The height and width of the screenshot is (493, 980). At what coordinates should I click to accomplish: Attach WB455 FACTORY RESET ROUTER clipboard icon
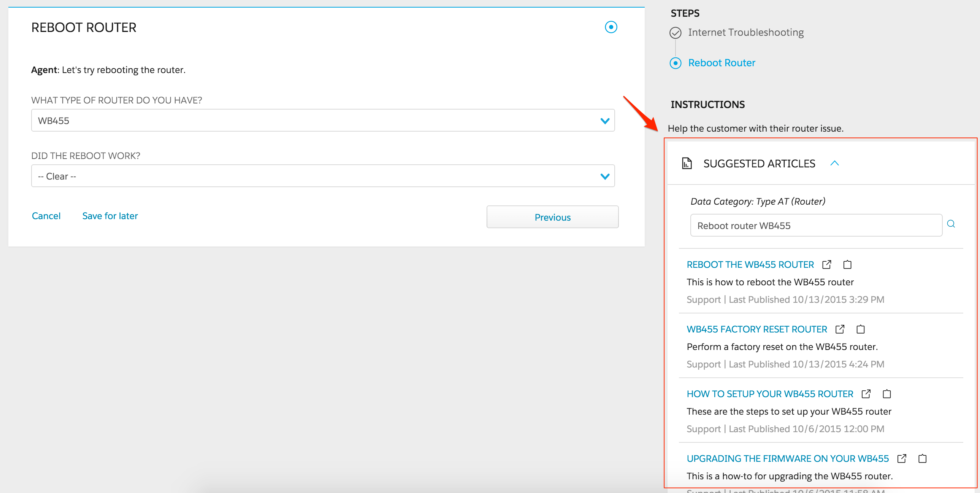861,329
